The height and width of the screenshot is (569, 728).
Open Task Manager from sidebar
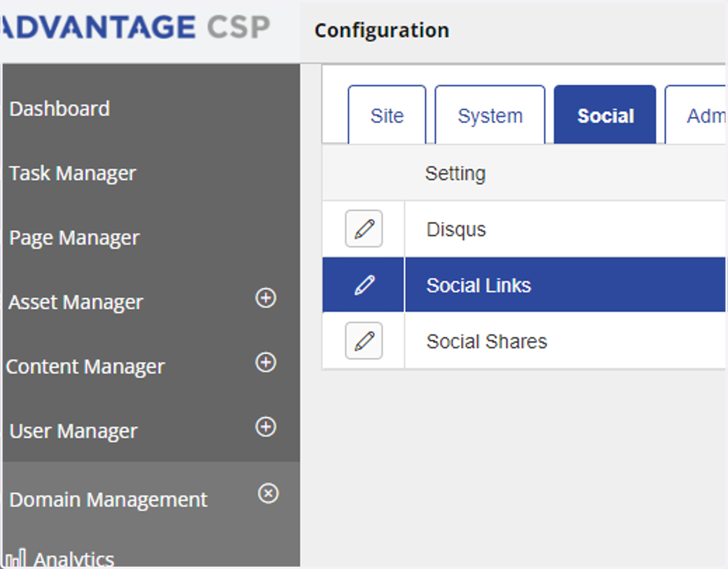(72, 173)
